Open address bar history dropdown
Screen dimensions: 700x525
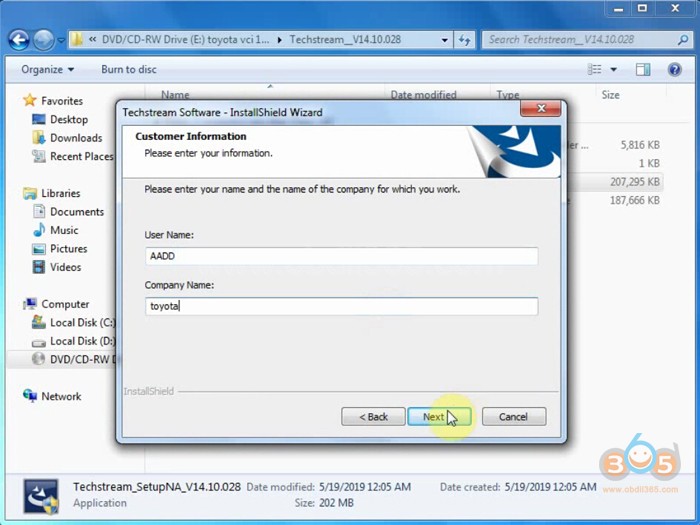(444, 40)
